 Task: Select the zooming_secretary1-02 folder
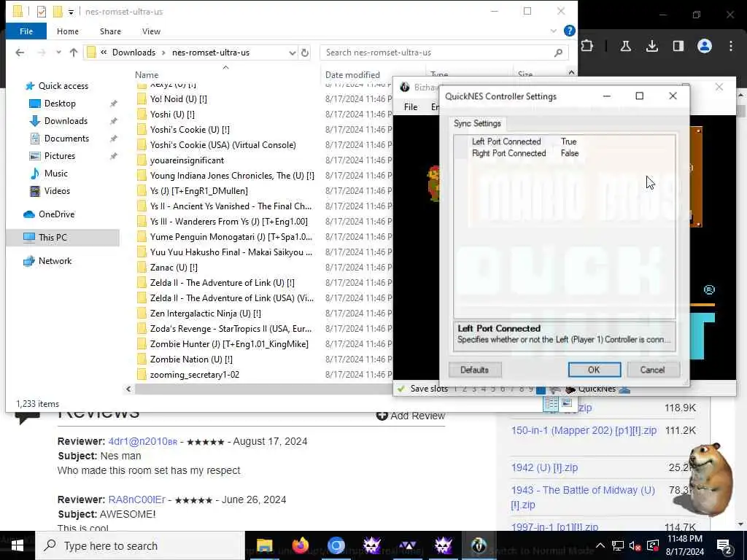tap(194, 375)
